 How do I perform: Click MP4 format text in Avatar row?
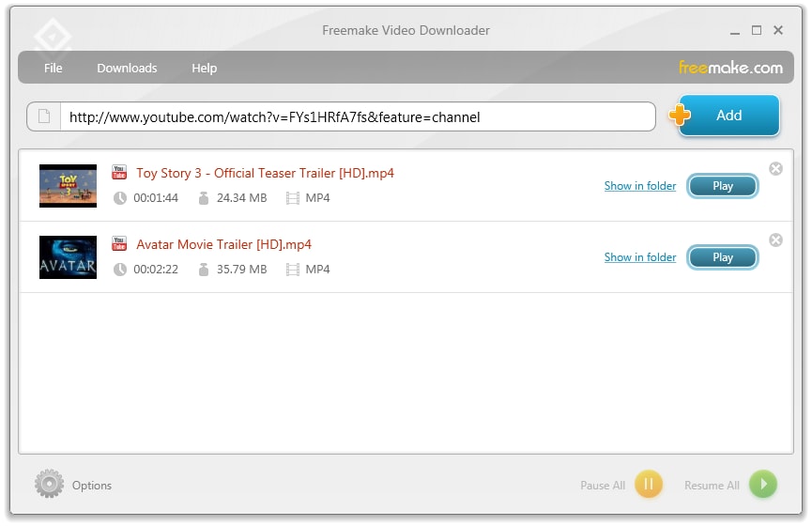(x=317, y=270)
